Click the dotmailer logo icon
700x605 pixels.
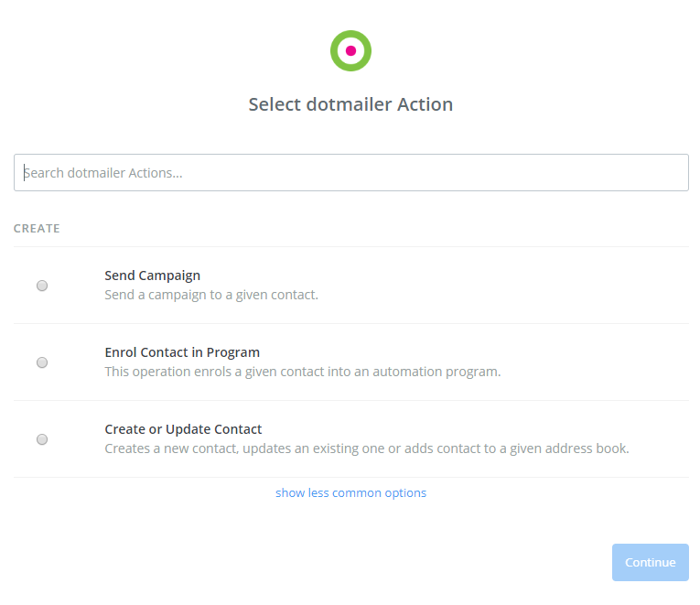click(x=350, y=51)
